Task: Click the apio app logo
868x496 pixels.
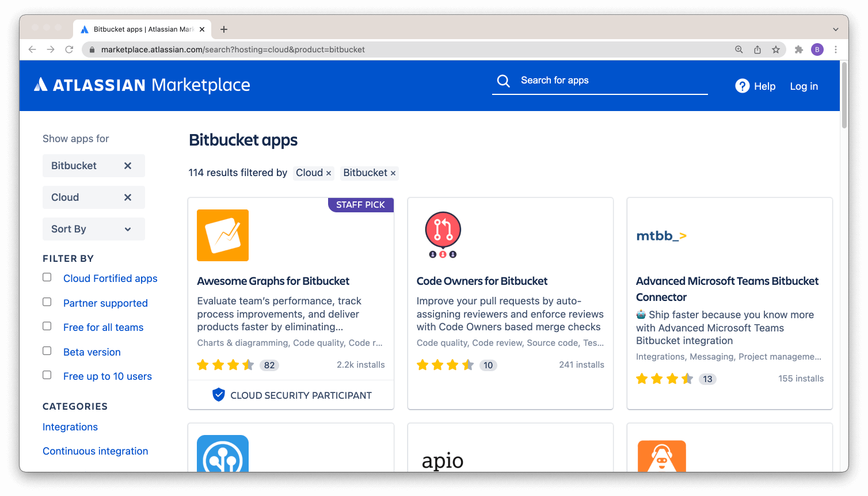Action: tap(442, 460)
